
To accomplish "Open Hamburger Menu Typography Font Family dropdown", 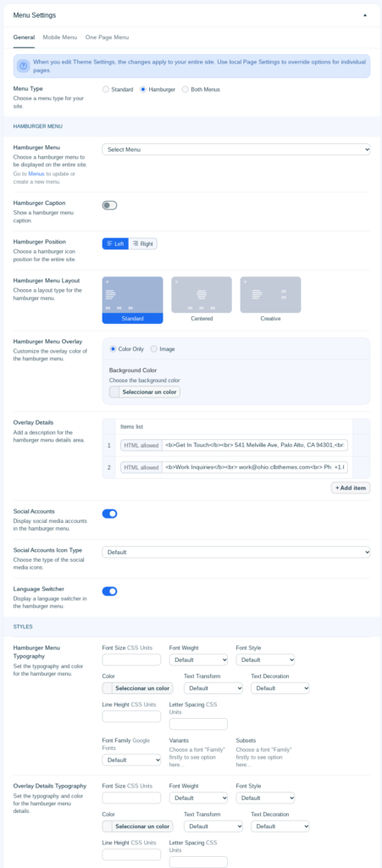I will click(131, 759).
